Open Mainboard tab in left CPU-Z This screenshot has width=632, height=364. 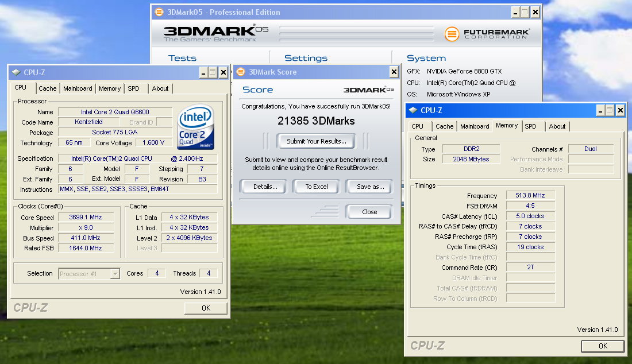coord(78,88)
